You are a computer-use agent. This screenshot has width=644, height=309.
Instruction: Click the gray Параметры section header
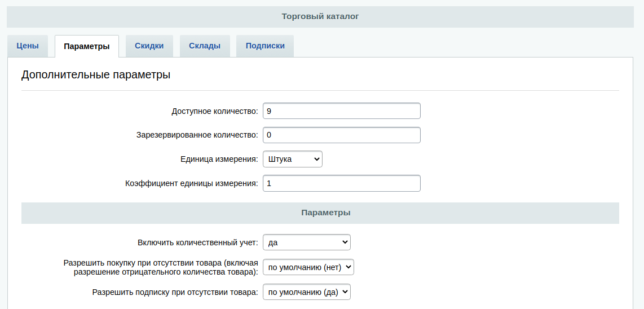tap(320, 213)
